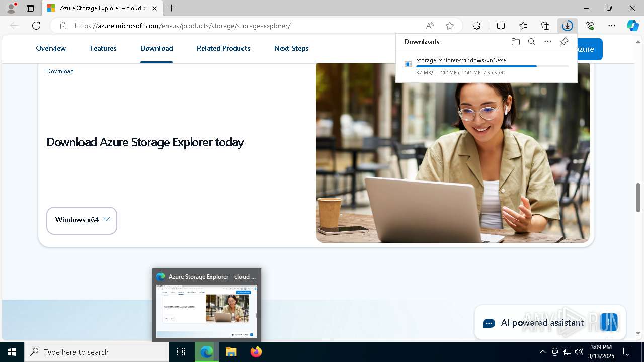Go to Next Steps tab
The image size is (644, 362).
tap(291, 48)
